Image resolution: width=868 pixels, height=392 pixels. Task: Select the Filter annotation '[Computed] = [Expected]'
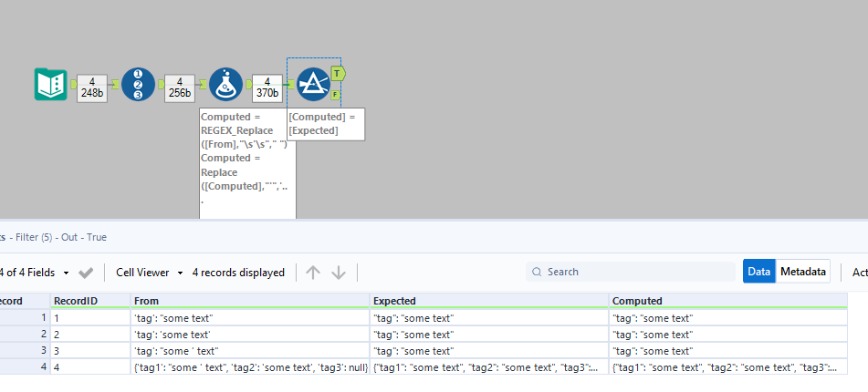tap(326, 124)
